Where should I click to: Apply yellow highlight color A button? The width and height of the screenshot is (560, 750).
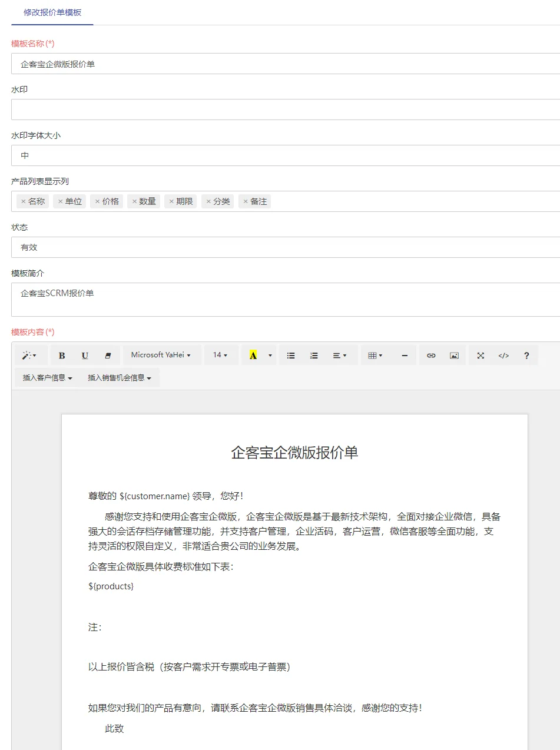point(253,356)
